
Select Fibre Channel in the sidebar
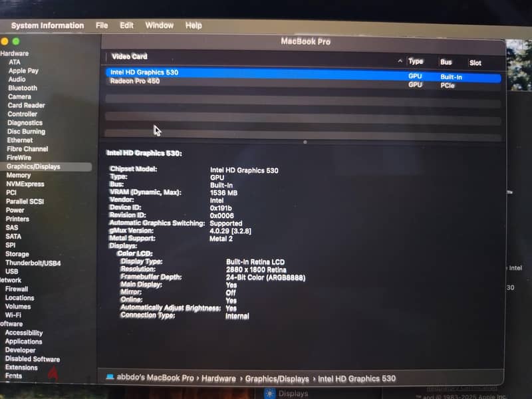(27, 149)
